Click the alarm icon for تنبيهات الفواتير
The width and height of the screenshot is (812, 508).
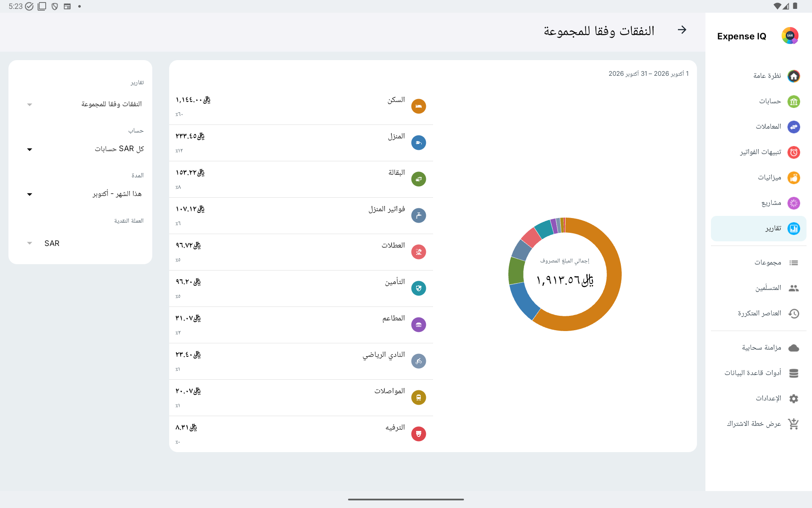click(793, 152)
